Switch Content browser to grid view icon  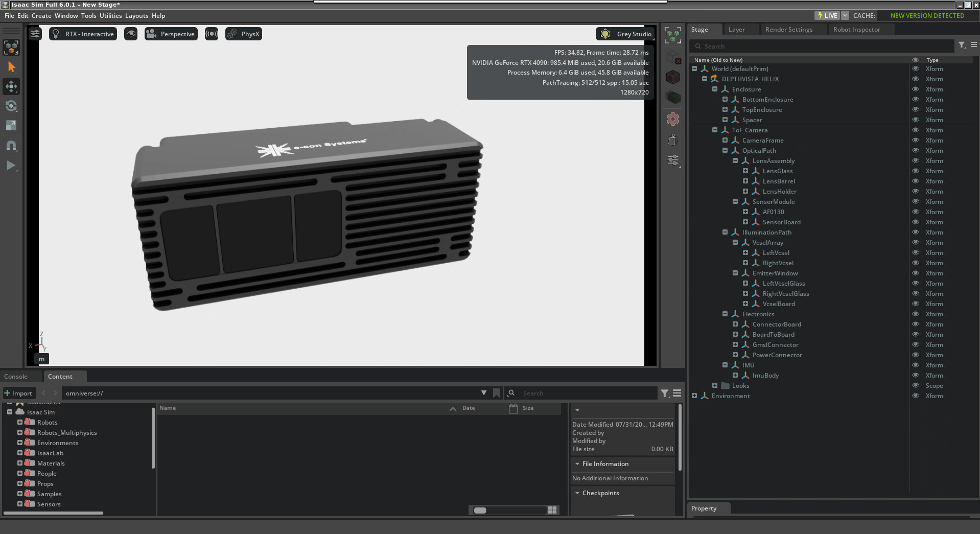pos(552,510)
